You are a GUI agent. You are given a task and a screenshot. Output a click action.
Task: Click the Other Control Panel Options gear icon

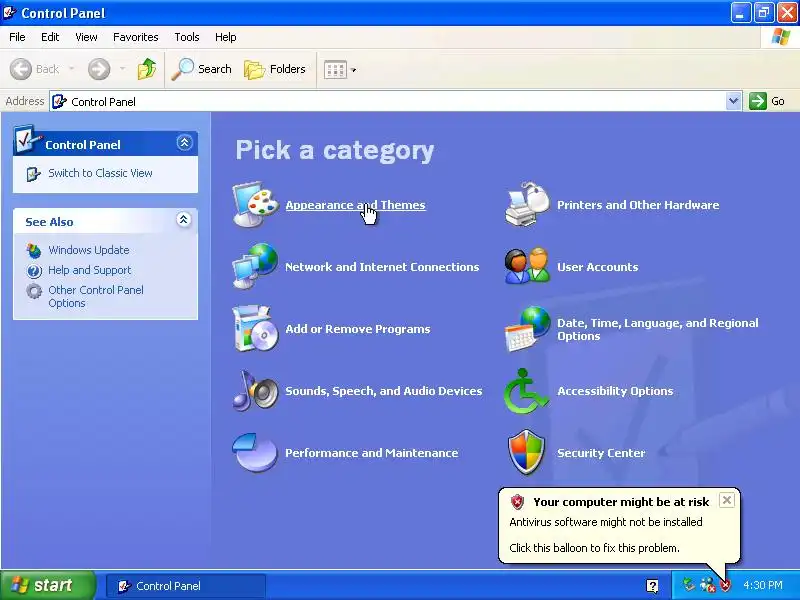point(34,291)
